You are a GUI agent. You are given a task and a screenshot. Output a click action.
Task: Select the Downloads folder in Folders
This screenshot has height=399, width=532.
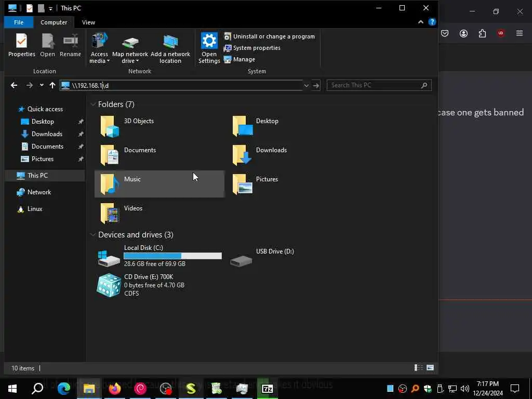pos(291,155)
